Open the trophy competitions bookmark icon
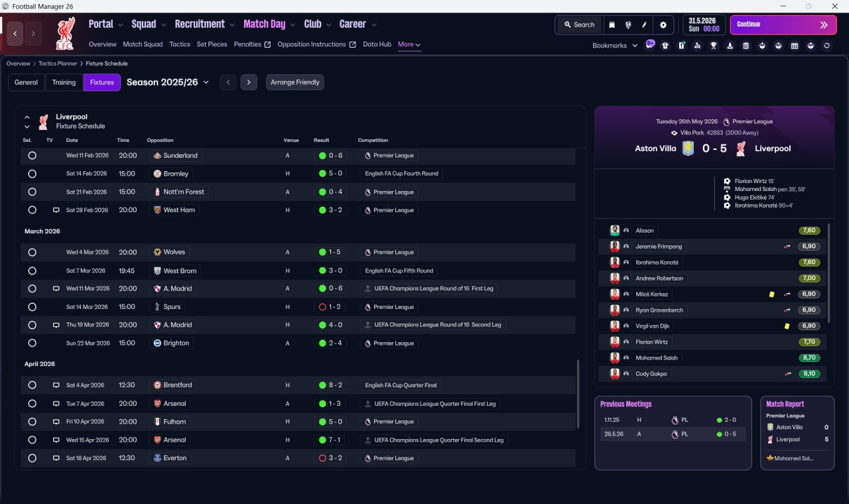The width and height of the screenshot is (849, 504). click(714, 46)
